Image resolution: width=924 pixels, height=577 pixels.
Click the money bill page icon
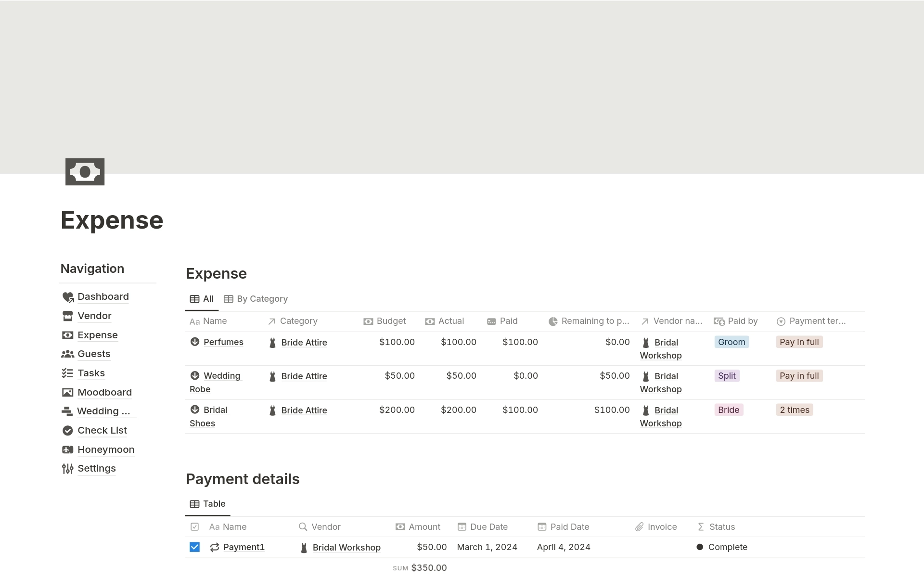click(85, 172)
